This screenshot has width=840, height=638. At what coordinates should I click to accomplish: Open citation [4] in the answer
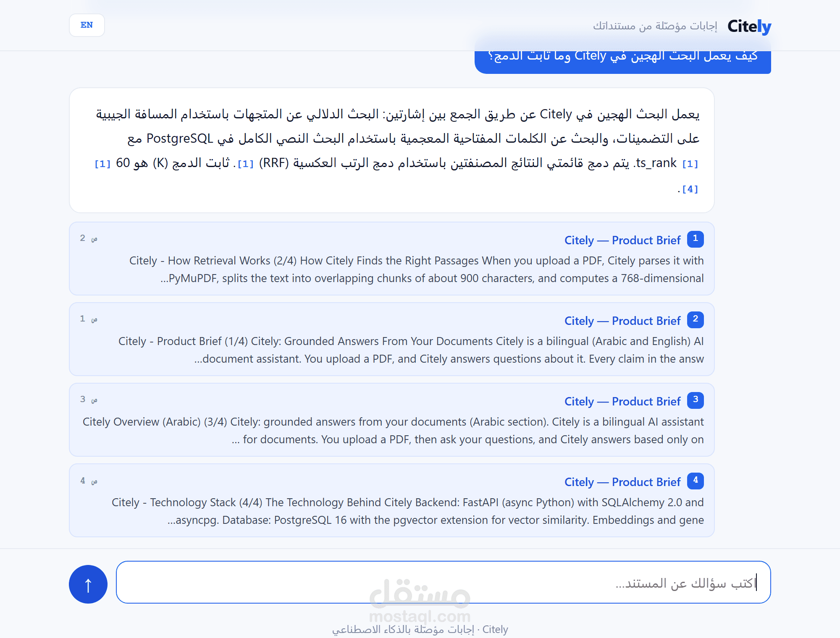coord(690,189)
